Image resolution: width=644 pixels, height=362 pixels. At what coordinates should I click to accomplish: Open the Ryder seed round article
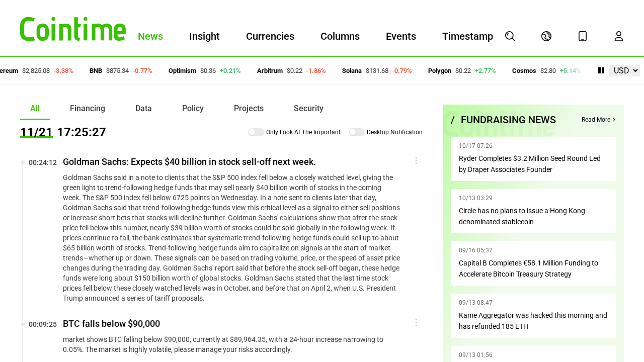click(x=529, y=163)
